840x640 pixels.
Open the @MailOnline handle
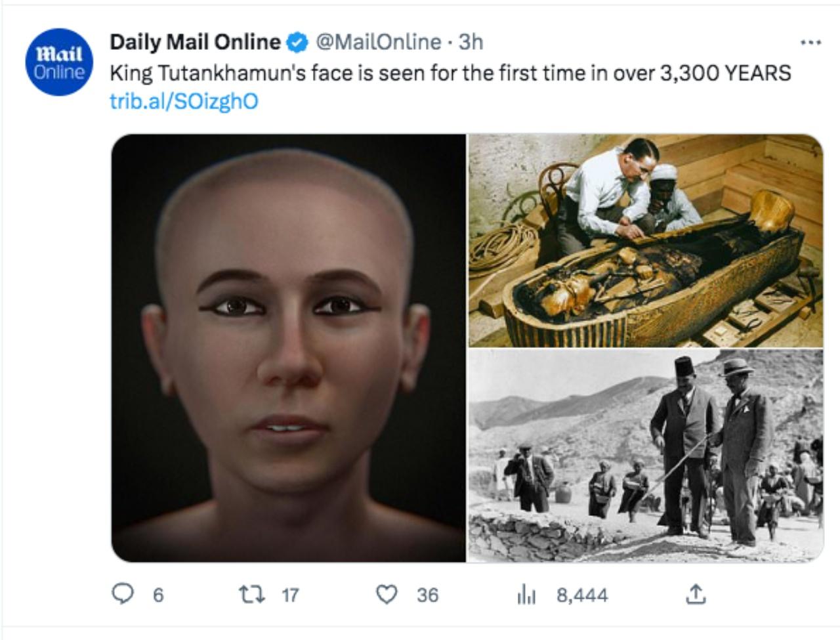(379, 42)
